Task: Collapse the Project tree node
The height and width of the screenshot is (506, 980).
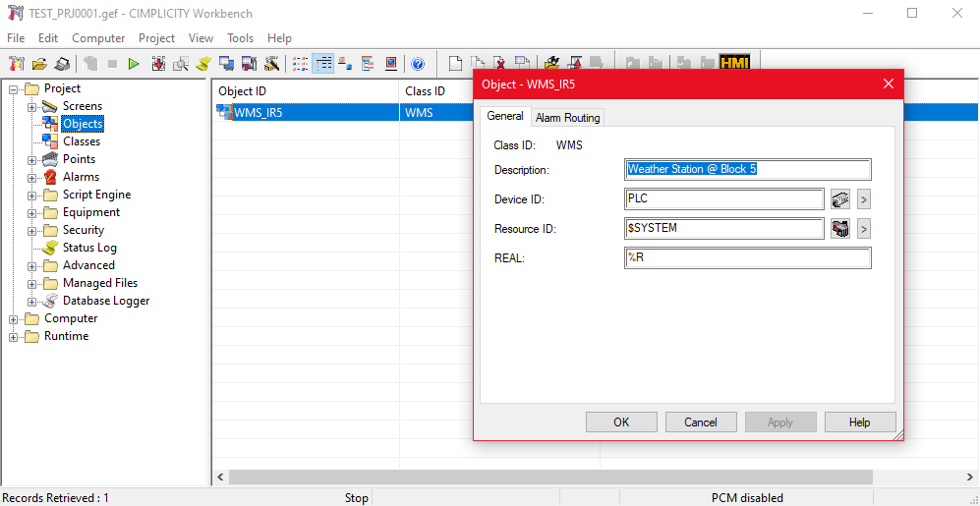Action: pyautogui.click(x=13, y=89)
